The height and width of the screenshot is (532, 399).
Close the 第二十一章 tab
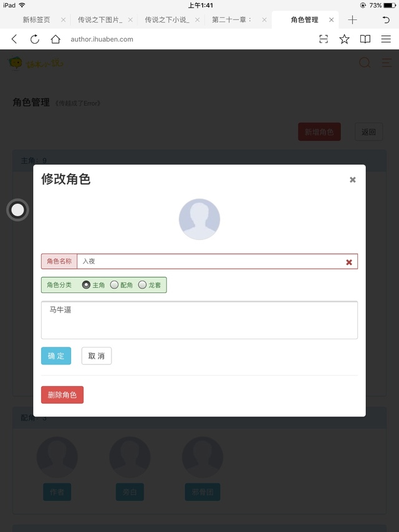pyautogui.click(x=264, y=20)
